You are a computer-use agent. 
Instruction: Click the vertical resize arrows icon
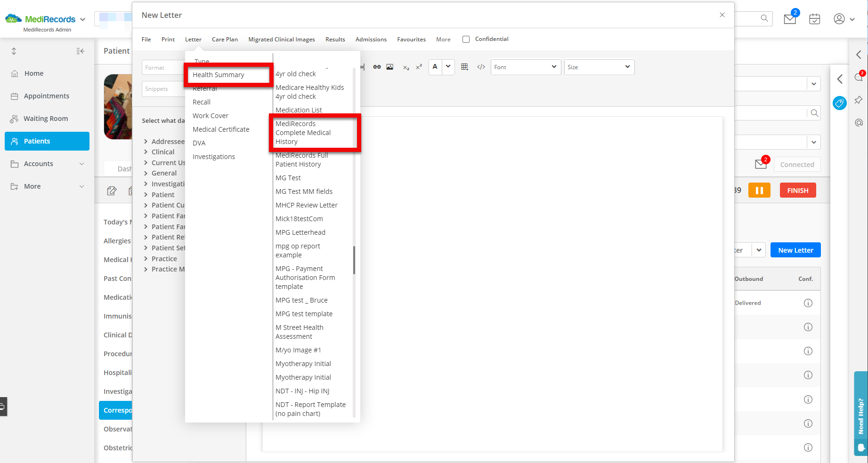14,51
